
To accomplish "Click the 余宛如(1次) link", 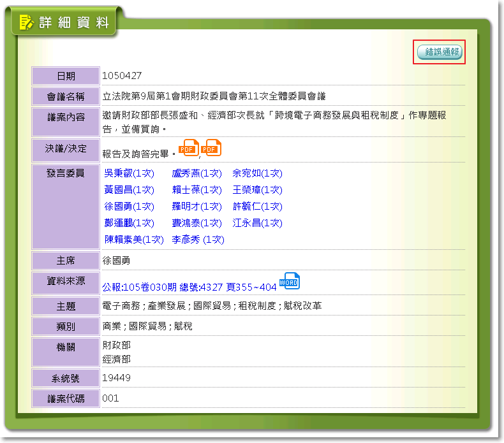I will point(257,173).
